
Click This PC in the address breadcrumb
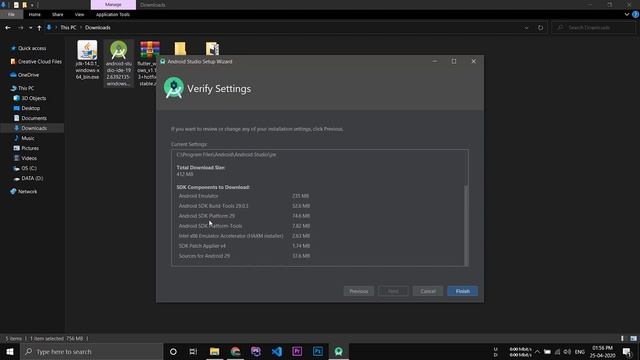point(68,28)
